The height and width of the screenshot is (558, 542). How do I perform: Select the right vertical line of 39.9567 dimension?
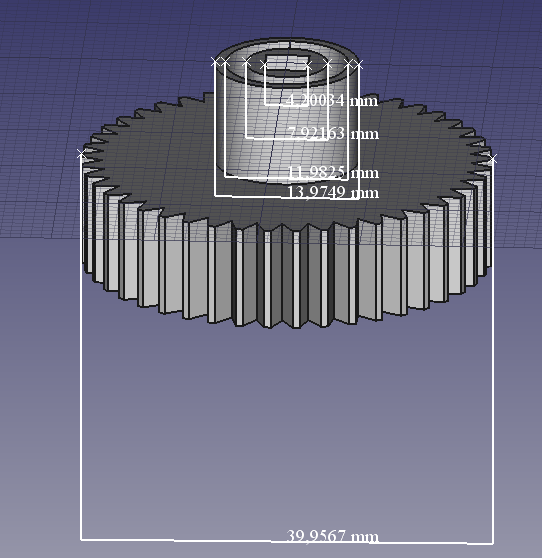[x=493, y=351]
